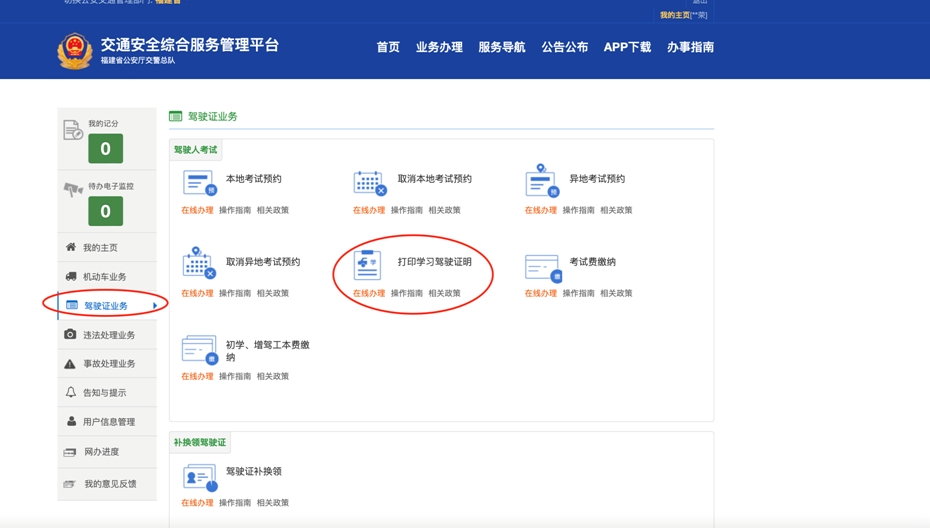This screenshot has height=528, width=930.
Task: Go to 首页 in top navigation
Action: (x=388, y=47)
